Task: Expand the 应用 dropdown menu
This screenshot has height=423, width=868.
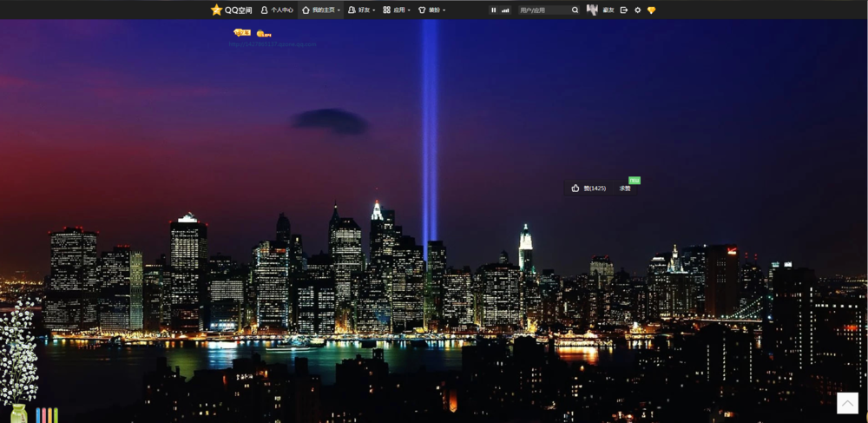Action: 397,10
